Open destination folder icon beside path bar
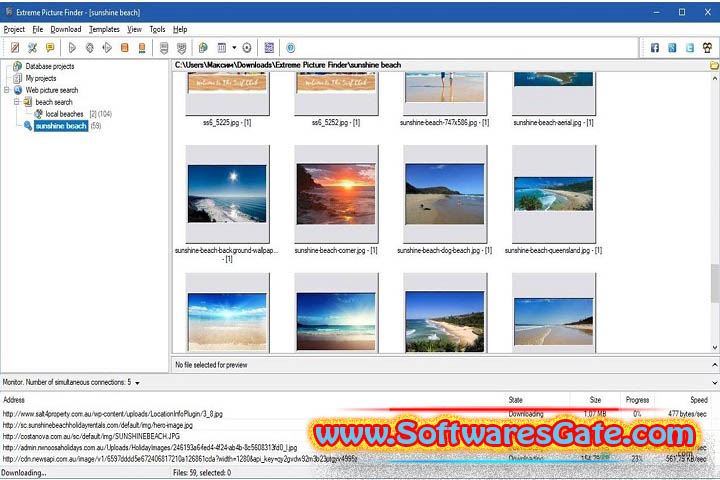 tap(714, 65)
